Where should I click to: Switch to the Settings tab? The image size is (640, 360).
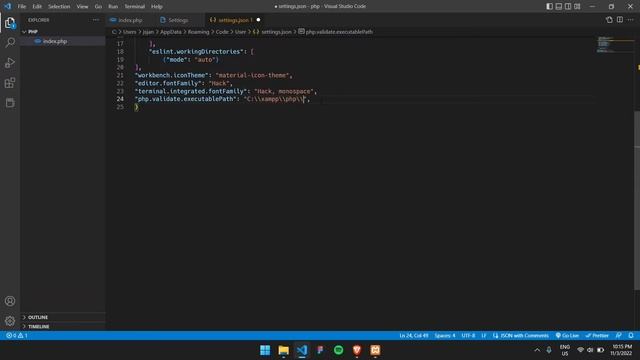pyautogui.click(x=178, y=20)
